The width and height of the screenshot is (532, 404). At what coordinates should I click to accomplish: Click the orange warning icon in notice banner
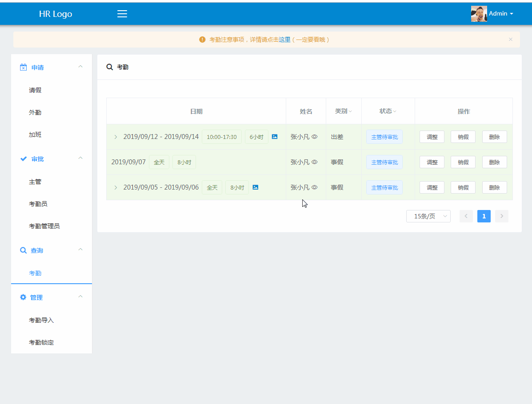202,40
